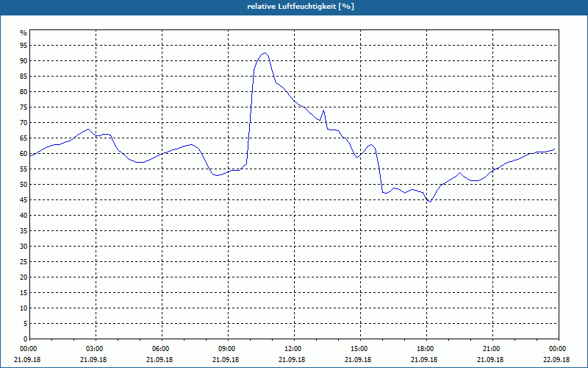Select the y-axis value '50'
The width and height of the screenshot is (588, 368).
[x=24, y=185]
